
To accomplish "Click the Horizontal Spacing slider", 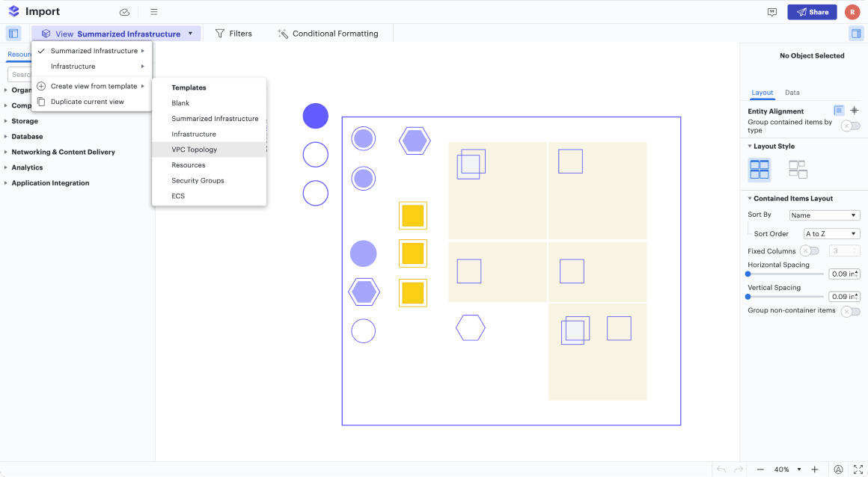I will pyautogui.click(x=784, y=274).
